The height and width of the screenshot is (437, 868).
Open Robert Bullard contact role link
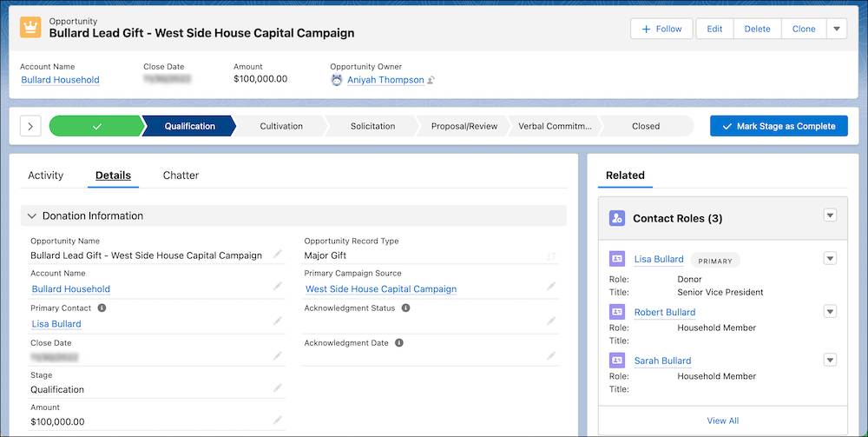(x=665, y=313)
